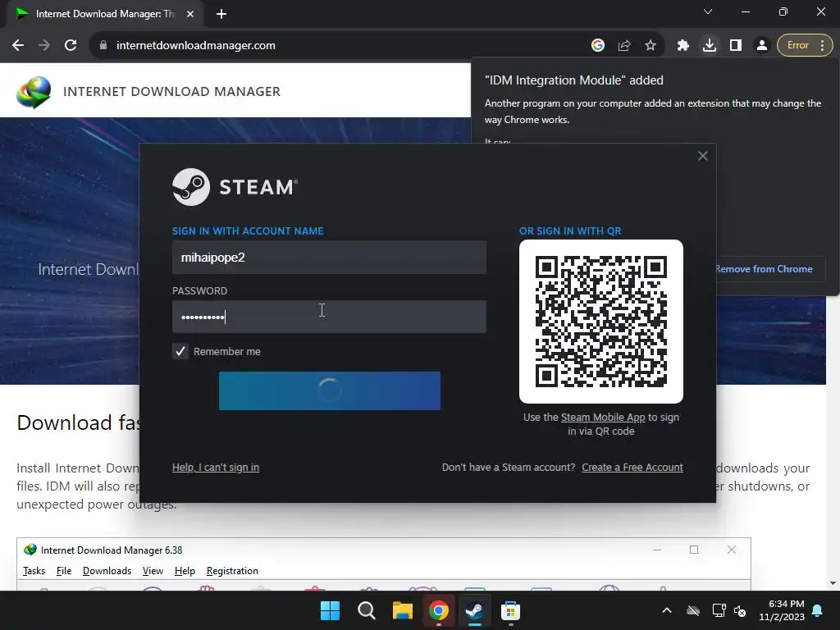The width and height of the screenshot is (840, 630).
Task: Close the Internet Download Manager tab
Action: [x=190, y=14]
